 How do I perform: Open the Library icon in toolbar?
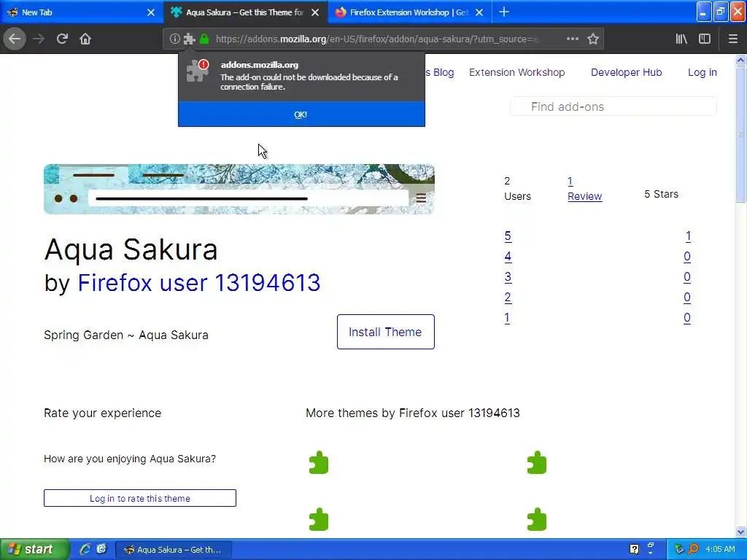[x=681, y=39]
